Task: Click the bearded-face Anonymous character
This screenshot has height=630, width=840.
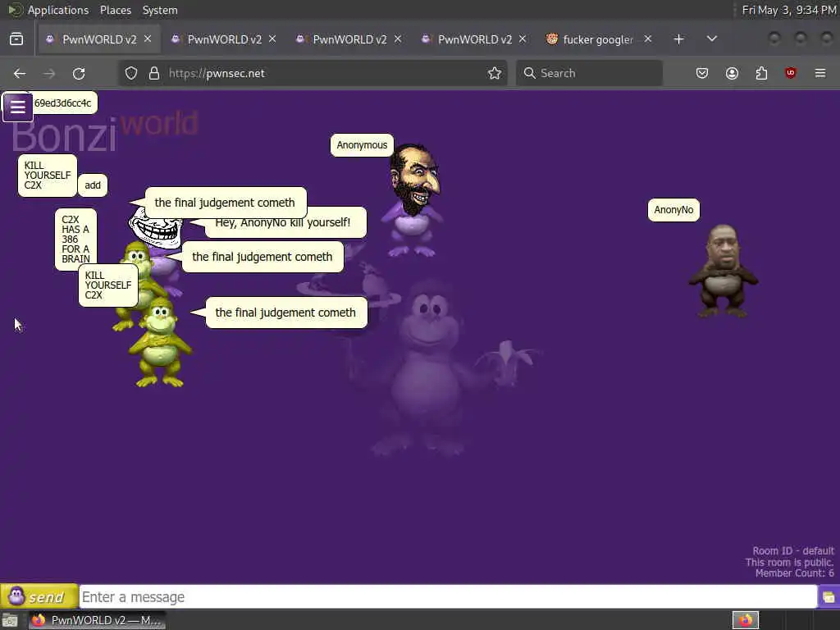Action: click(x=413, y=201)
